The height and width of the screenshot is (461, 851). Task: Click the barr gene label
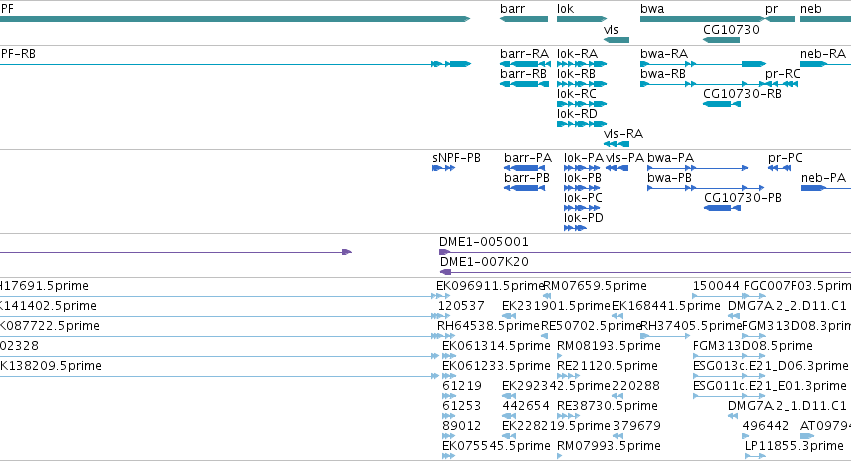point(512,9)
